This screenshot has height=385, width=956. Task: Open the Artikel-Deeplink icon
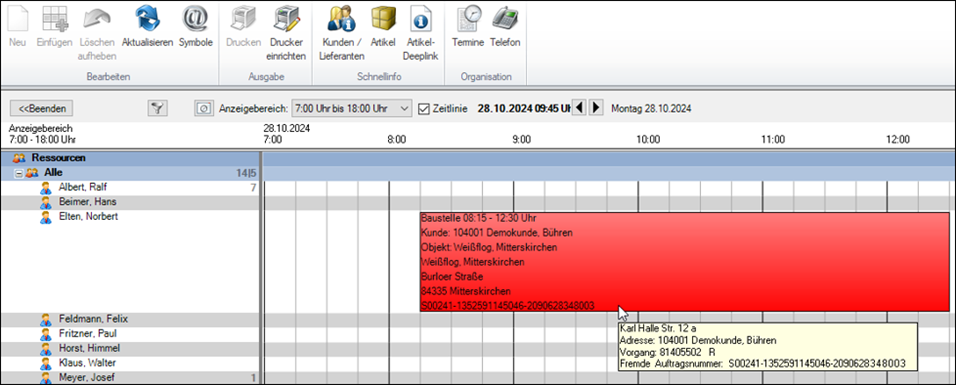click(421, 18)
